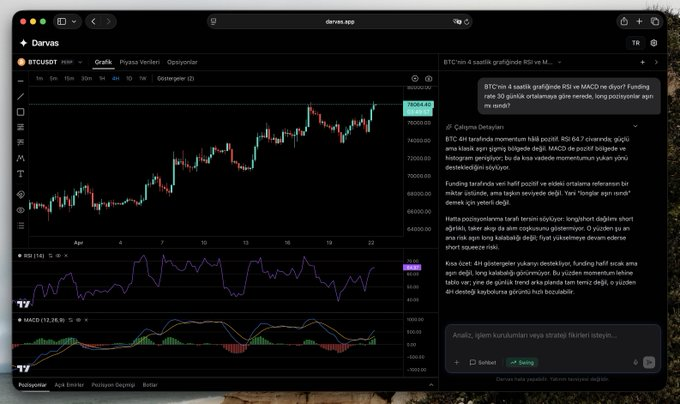The height and width of the screenshot is (404, 680).
Task: Open RSI (14) indicator settings icon
Action: (50, 256)
